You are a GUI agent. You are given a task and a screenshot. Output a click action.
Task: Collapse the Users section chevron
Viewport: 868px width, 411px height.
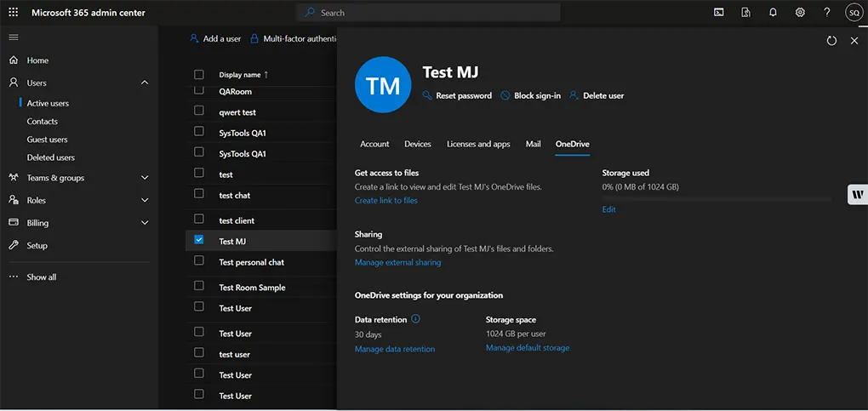[x=145, y=83]
